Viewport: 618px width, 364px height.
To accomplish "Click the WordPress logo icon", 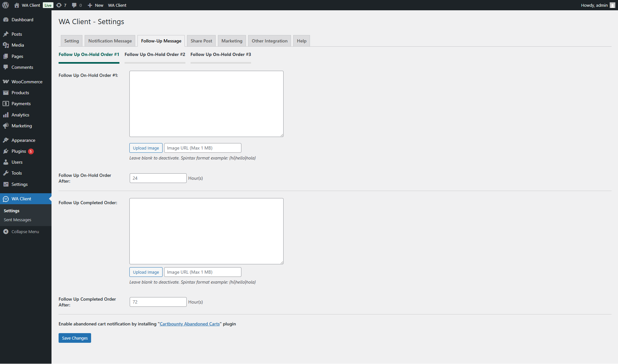I will click(x=5, y=5).
